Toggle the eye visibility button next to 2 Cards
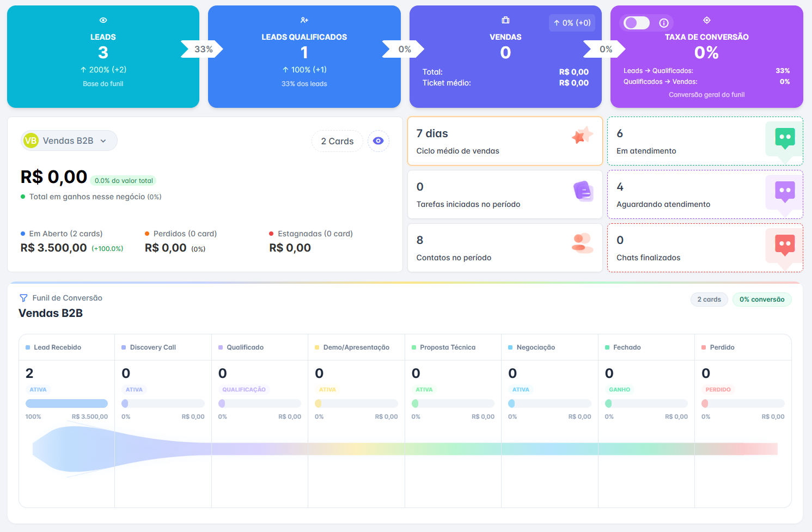This screenshot has width=812, height=532. [x=378, y=141]
